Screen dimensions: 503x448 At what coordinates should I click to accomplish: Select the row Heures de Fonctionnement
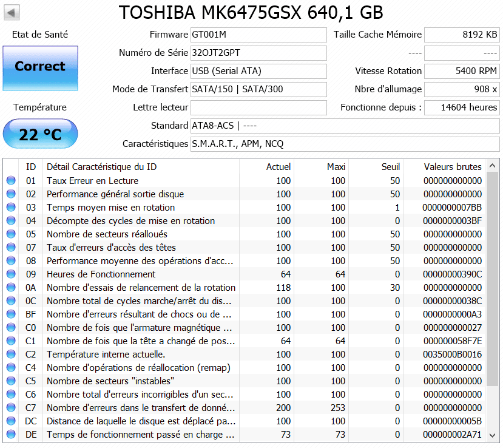tap(245, 274)
